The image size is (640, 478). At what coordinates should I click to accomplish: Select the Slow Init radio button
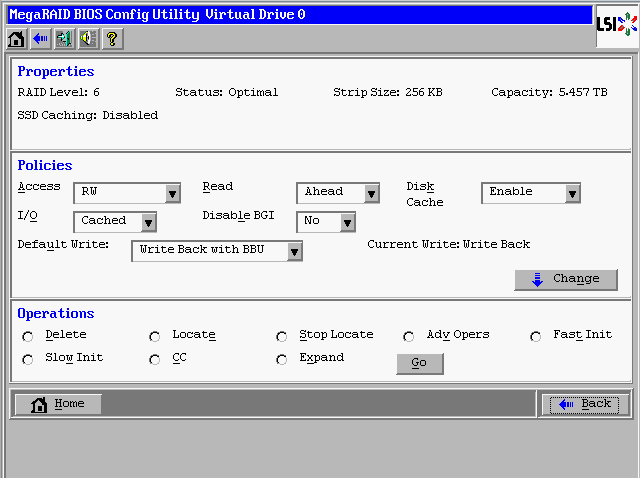coord(28,360)
